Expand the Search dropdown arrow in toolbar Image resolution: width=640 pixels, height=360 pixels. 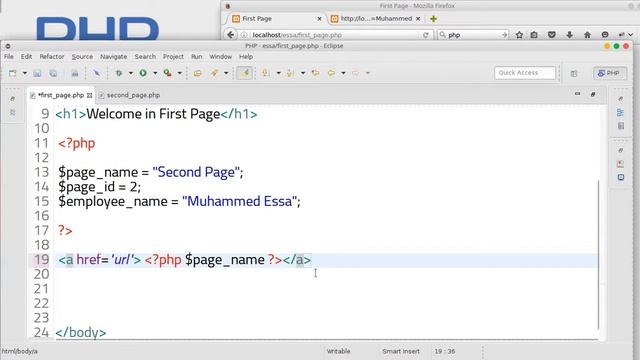pyautogui.click(x=226, y=73)
